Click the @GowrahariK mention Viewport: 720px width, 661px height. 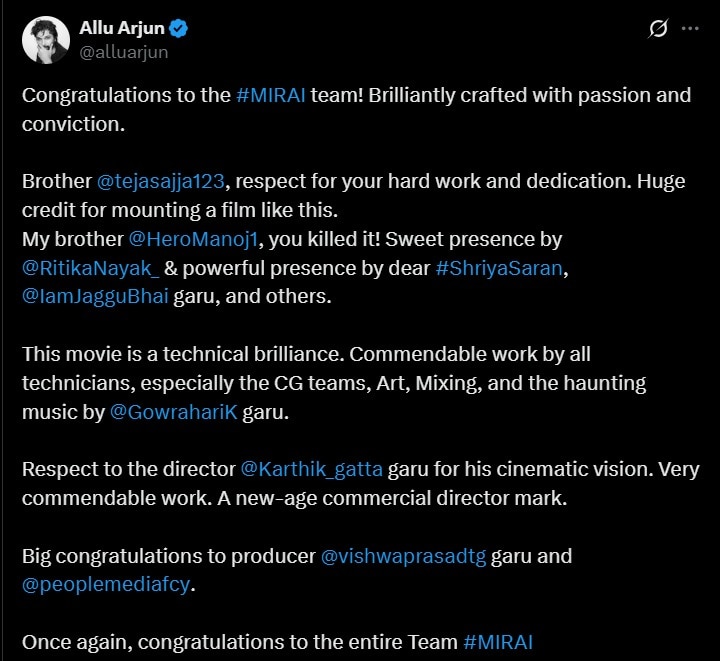pos(173,413)
